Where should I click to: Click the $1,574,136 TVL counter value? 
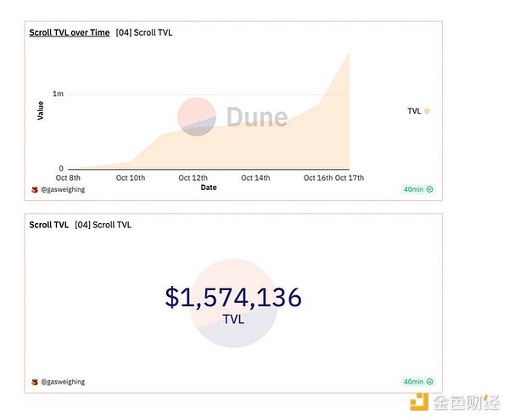pos(232,297)
